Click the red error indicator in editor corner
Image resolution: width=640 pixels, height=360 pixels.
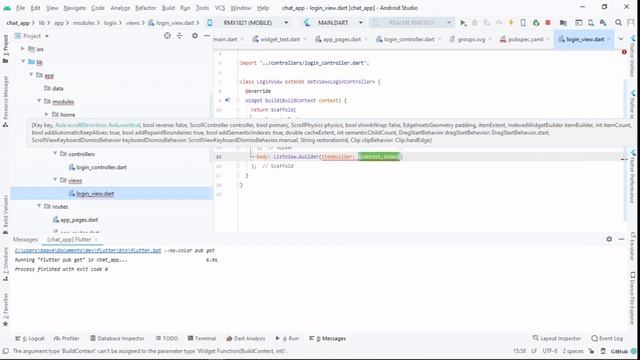[624, 52]
